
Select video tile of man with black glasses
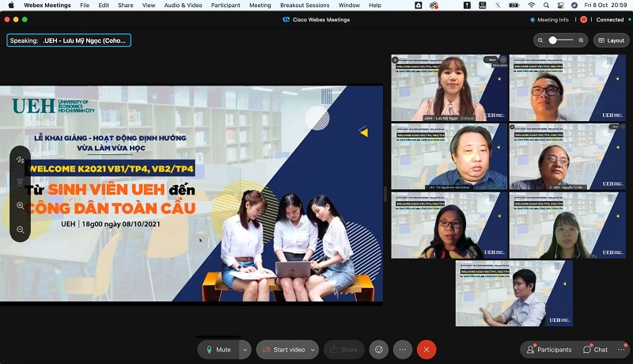tap(567, 88)
